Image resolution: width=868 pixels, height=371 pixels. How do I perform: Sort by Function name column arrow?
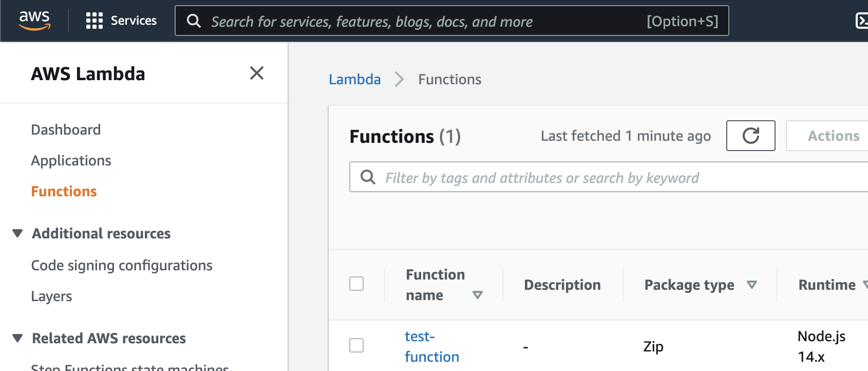pyautogui.click(x=478, y=295)
